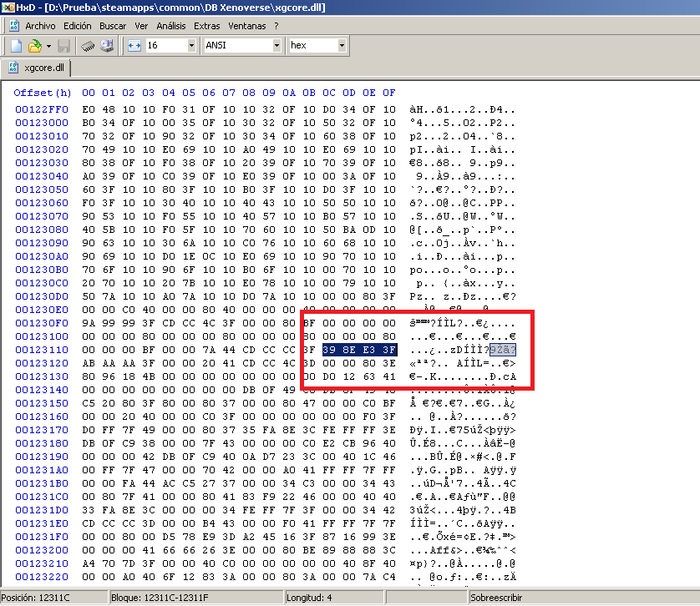Screen dimensions: 700x606
Task: Click column header 00
Action: [x=89, y=93]
